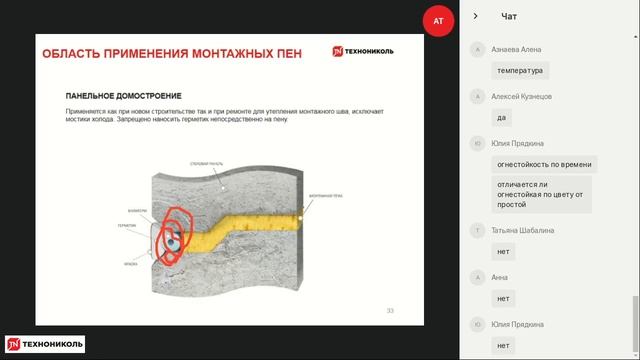Click the chat message 'да'
Image resolution: width=640 pixels, height=360 pixels.
[x=502, y=117]
